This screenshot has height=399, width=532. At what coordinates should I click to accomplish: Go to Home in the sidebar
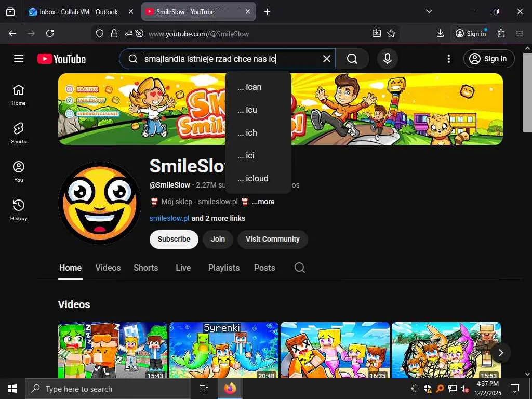(x=19, y=95)
